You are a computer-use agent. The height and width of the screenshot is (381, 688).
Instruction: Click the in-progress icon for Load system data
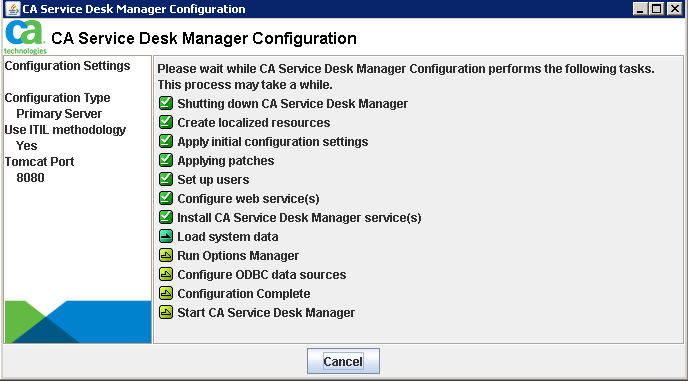click(x=165, y=237)
